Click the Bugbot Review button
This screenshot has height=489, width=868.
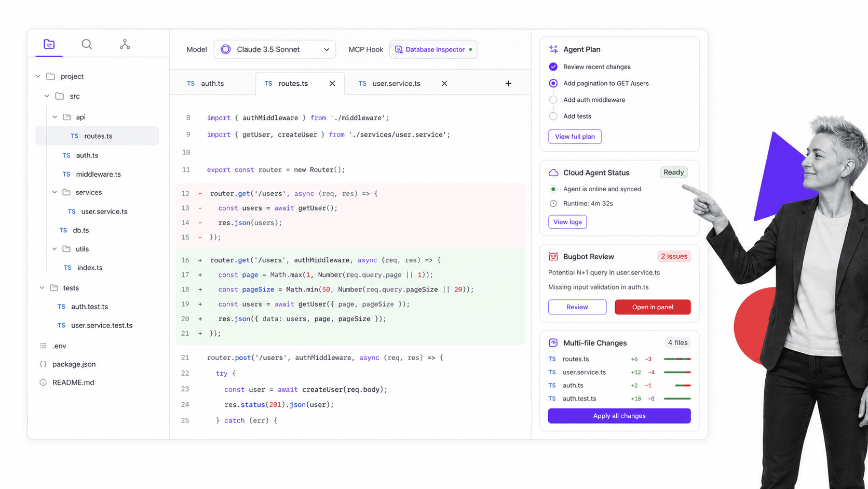[x=577, y=307]
